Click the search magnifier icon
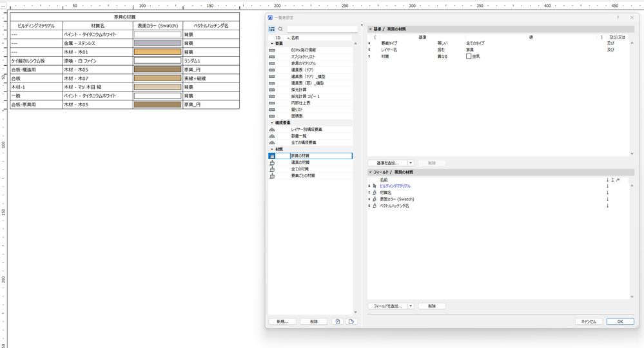The image size is (644, 348). pos(280,29)
